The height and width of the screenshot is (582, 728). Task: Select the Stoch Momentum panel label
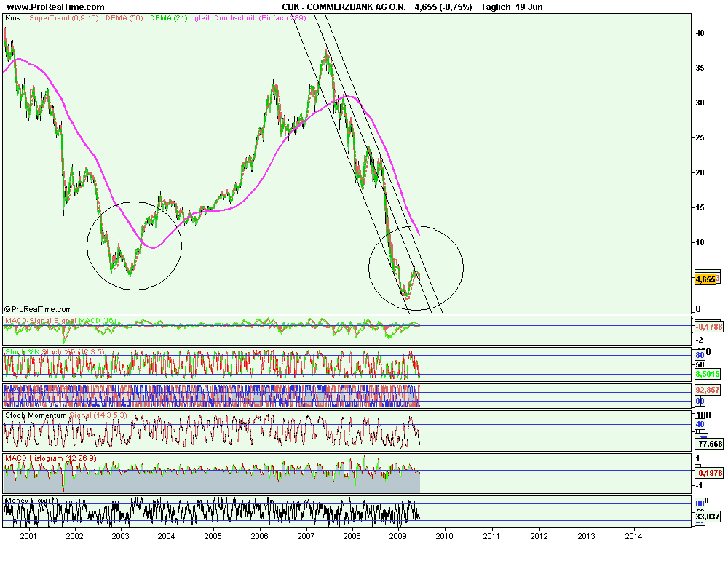(x=36, y=415)
